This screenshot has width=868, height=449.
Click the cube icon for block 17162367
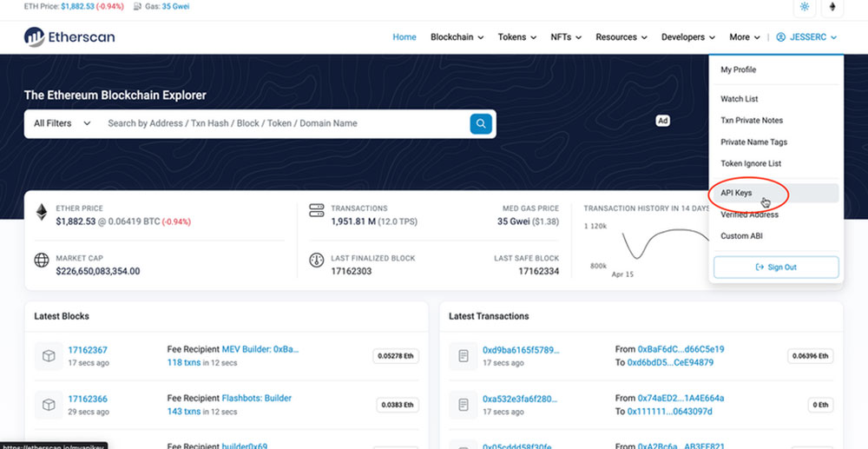coord(49,356)
